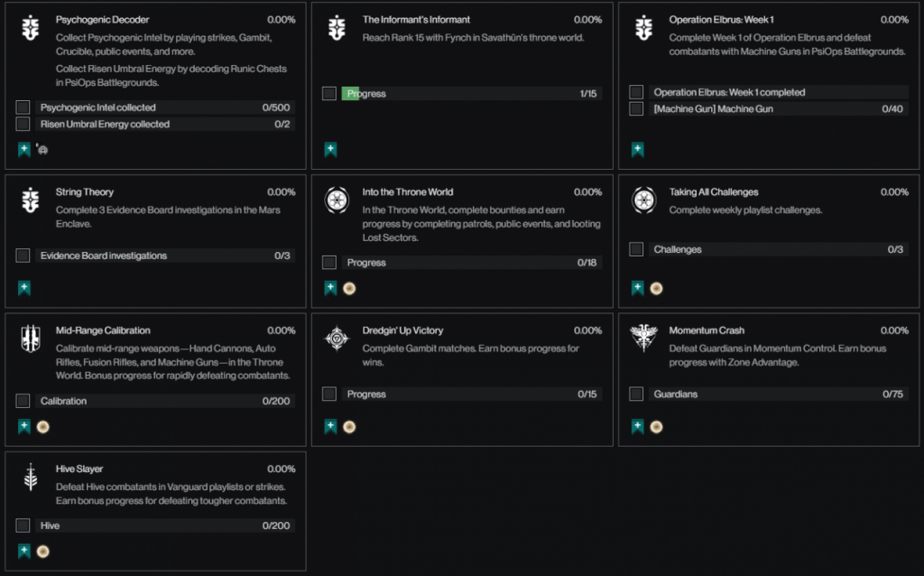The width and height of the screenshot is (924, 576).
Task: Click the Calibration 0/200 progress bar
Action: [165, 401]
